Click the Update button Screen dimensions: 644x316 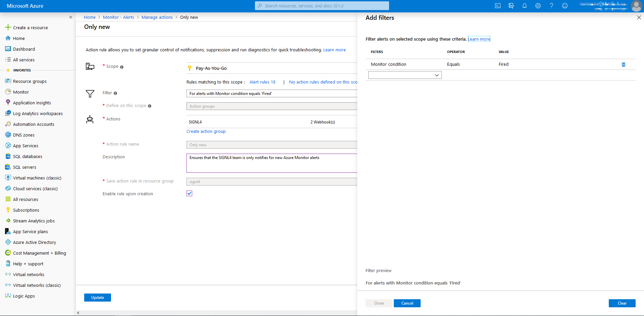point(98,298)
